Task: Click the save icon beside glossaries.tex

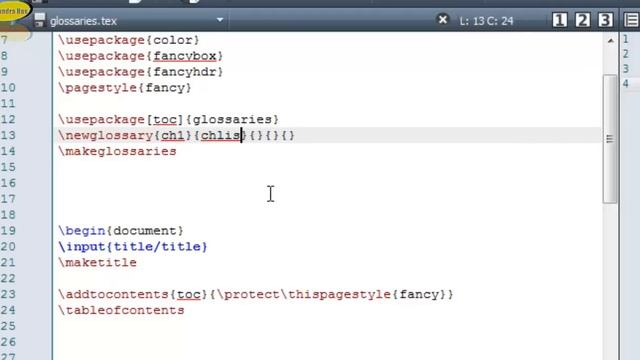Action: [40, 20]
